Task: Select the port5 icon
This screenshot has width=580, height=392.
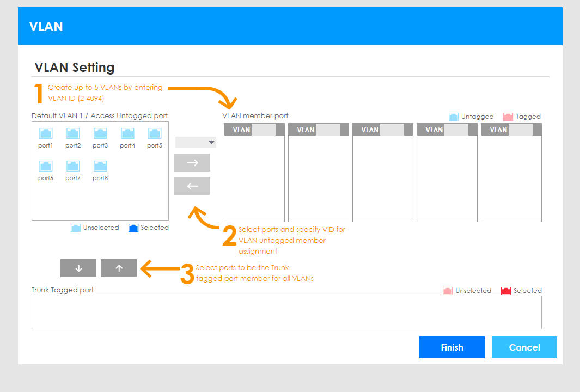Action: click(155, 133)
